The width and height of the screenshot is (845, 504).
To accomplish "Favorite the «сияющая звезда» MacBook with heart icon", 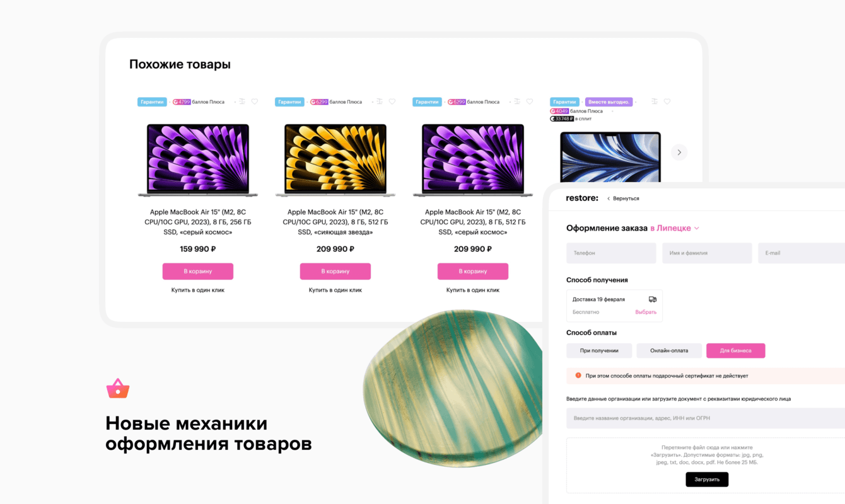I will click(x=392, y=101).
